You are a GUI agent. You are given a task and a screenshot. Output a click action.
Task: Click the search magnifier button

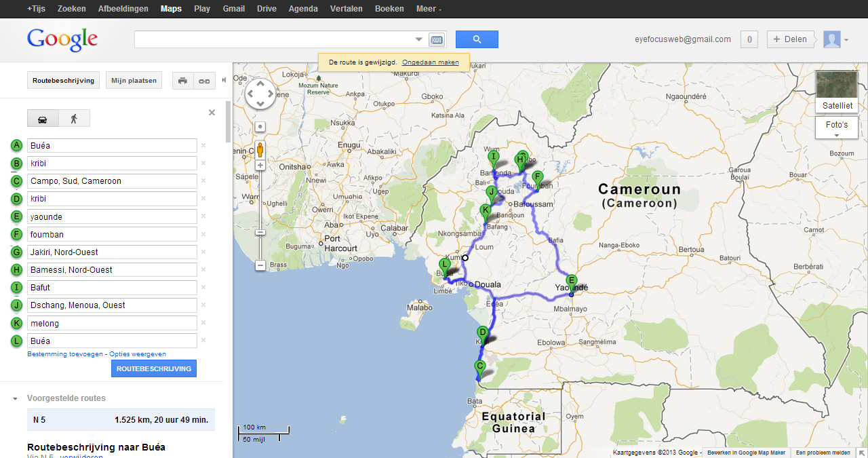click(x=477, y=39)
